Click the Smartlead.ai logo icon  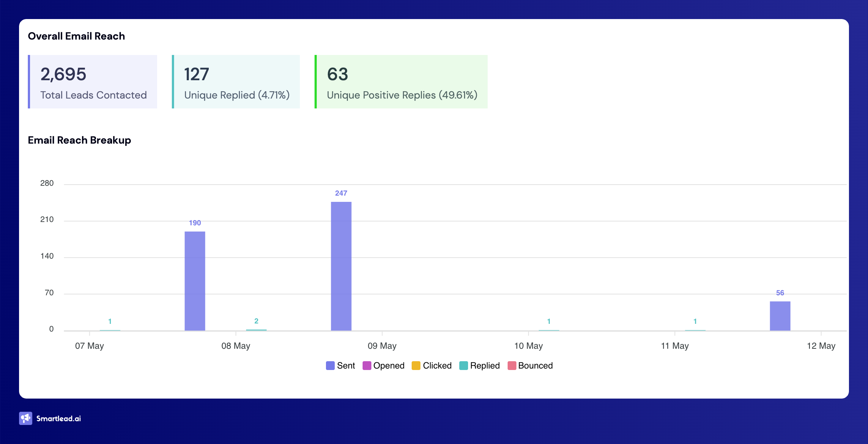(x=25, y=418)
